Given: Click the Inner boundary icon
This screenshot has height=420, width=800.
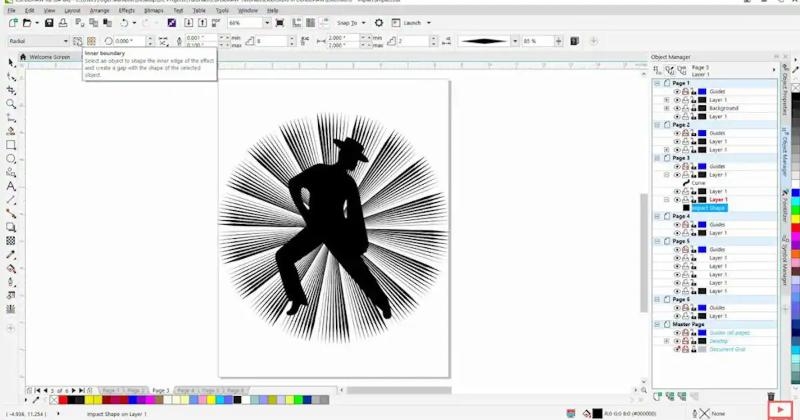Looking at the screenshot, I should pyautogui.click(x=77, y=41).
